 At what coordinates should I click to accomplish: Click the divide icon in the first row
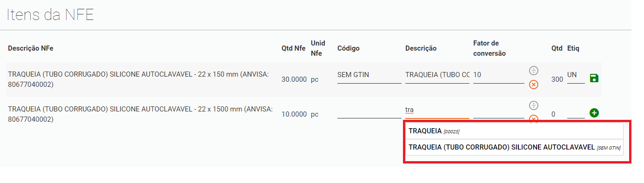(x=534, y=71)
